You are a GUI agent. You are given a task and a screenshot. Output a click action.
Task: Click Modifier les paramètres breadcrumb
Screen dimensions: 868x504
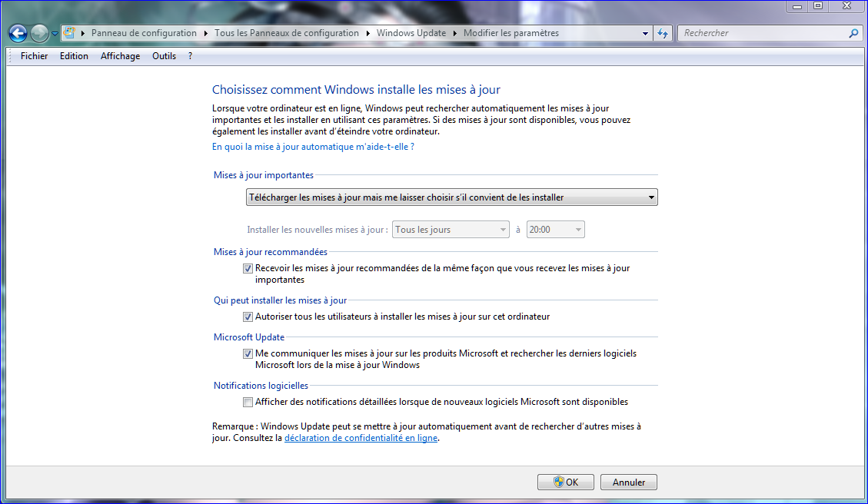[x=511, y=33]
